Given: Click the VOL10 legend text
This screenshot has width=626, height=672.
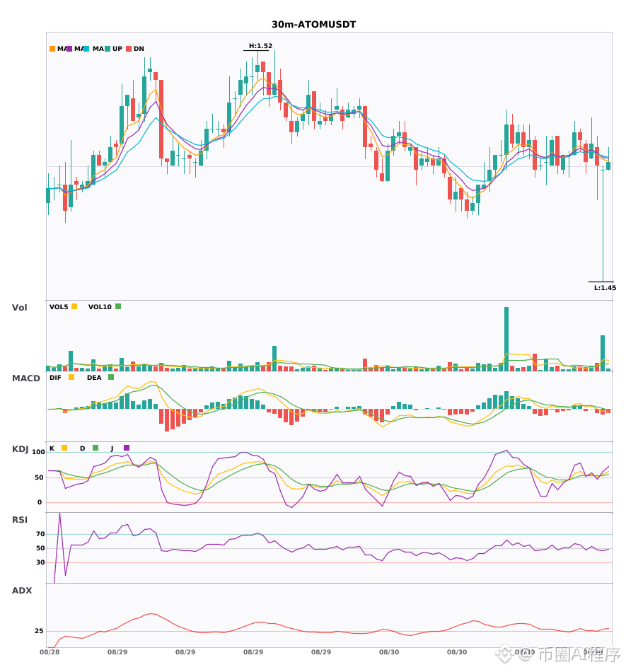Looking at the screenshot, I should [100, 307].
